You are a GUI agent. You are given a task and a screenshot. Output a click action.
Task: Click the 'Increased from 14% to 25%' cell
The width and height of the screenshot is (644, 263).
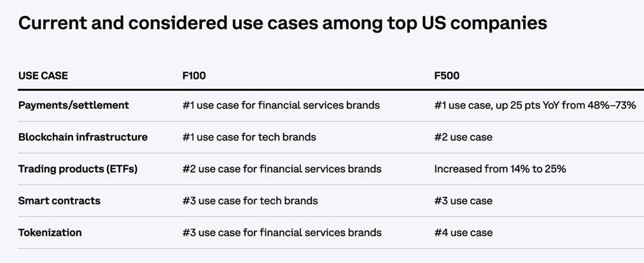pos(500,169)
